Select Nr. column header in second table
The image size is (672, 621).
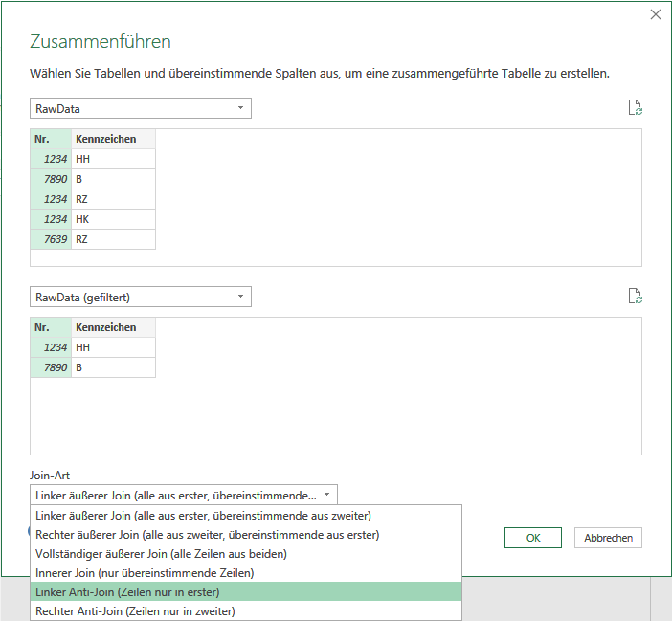[x=51, y=327]
